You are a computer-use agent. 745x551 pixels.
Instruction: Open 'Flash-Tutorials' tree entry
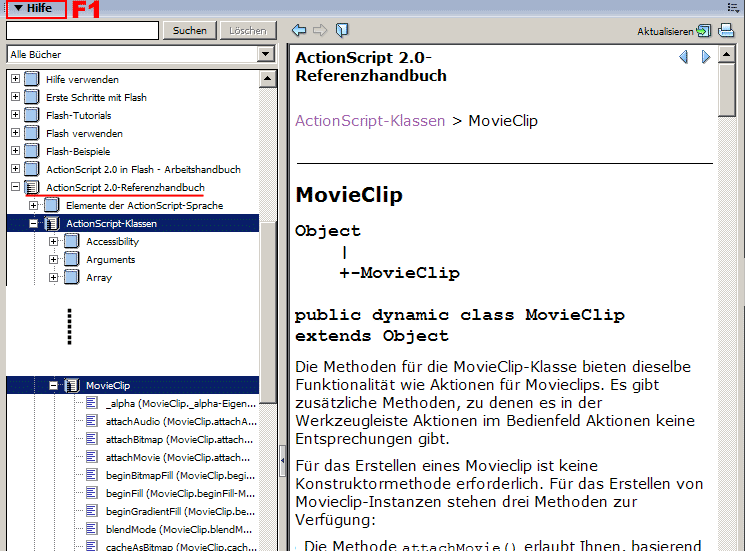tap(78, 115)
